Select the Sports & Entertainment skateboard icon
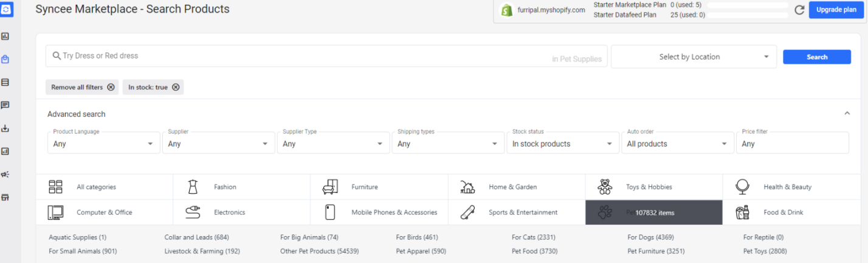This screenshot has height=263, width=868. coord(467,212)
